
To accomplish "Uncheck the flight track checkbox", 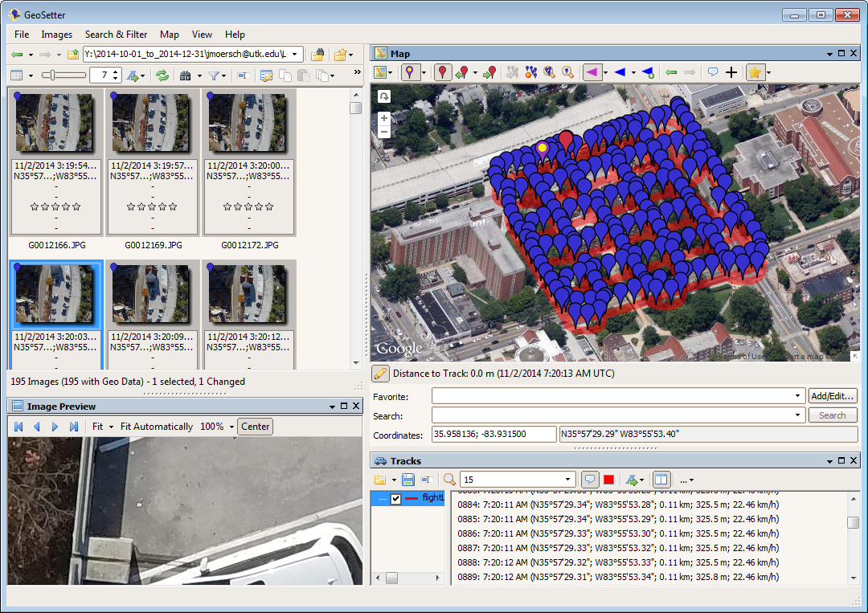I will [395, 498].
